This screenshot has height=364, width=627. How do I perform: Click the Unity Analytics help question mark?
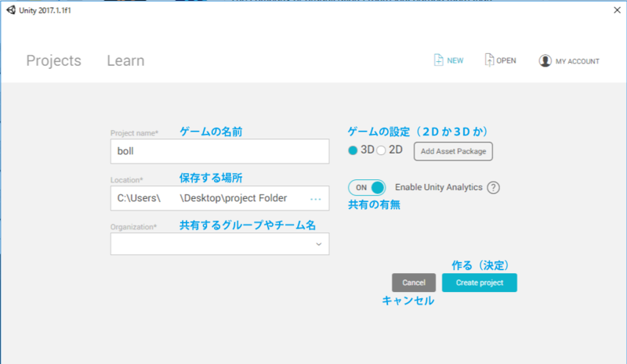pos(494,187)
